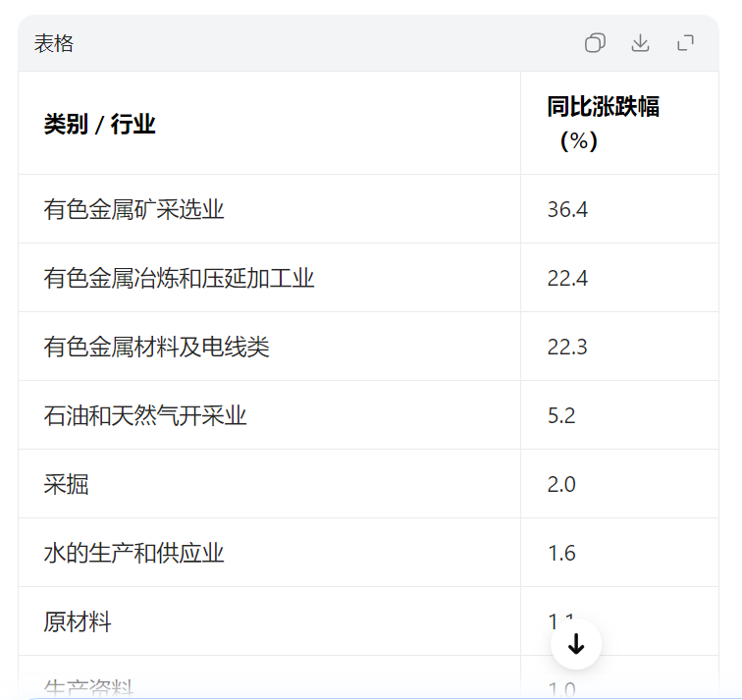Click the '有色金属冶炼和压延加工业' row label
The width and height of the screenshot is (742, 700).
click(x=179, y=278)
